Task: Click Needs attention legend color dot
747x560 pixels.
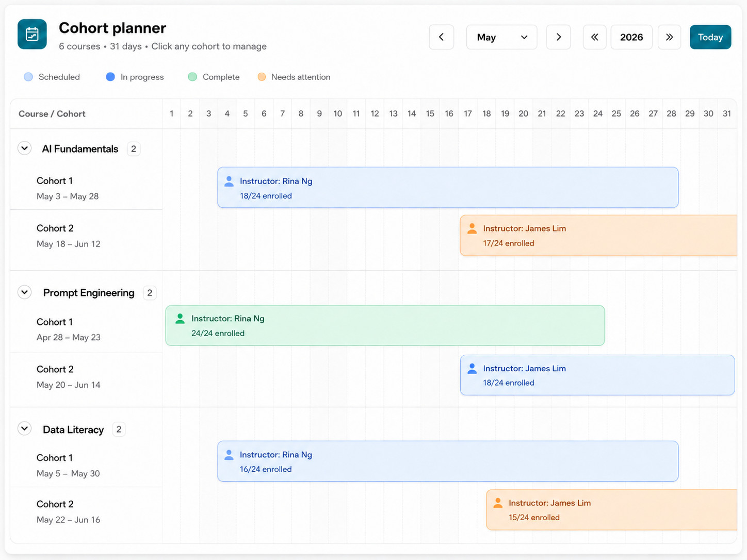Action: tap(262, 77)
